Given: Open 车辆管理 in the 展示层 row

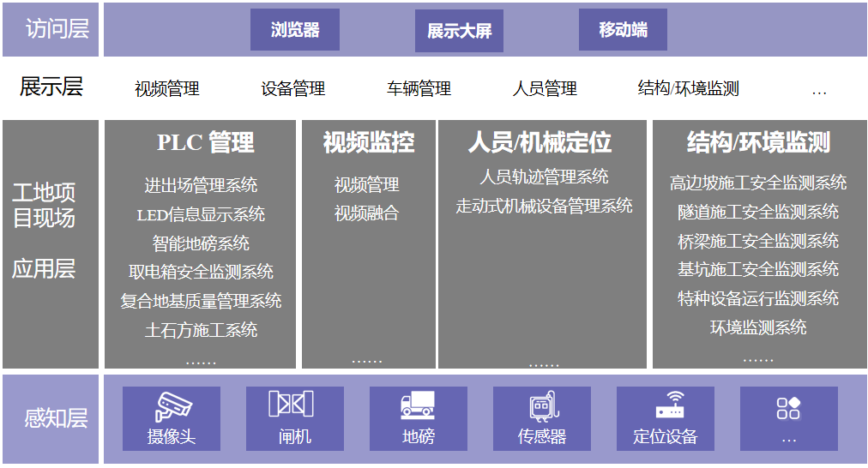Looking at the screenshot, I should [x=419, y=88].
